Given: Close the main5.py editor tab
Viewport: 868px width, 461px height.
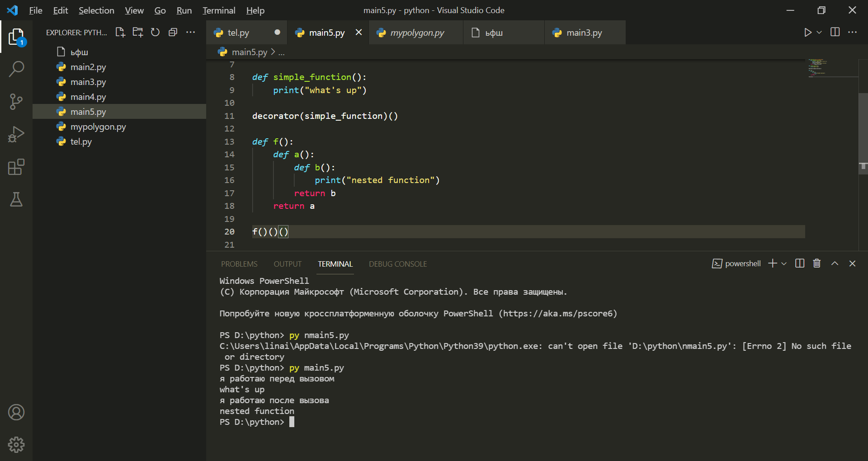Looking at the screenshot, I should [359, 32].
